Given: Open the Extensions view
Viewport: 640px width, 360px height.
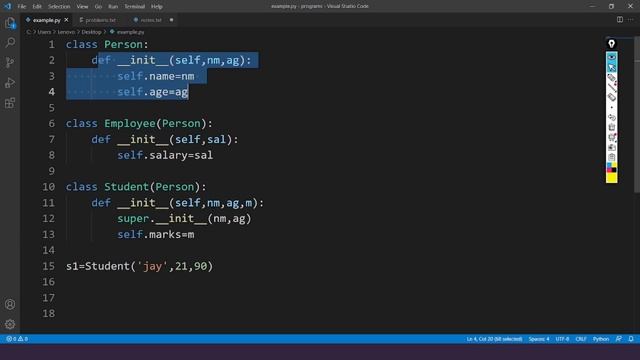Looking at the screenshot, I should point(10,103).
